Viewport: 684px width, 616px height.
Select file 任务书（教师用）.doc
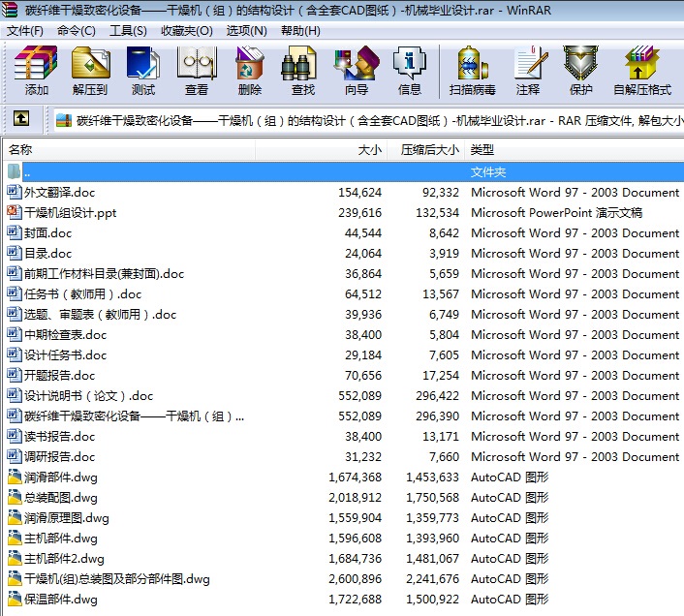point(83,294)
